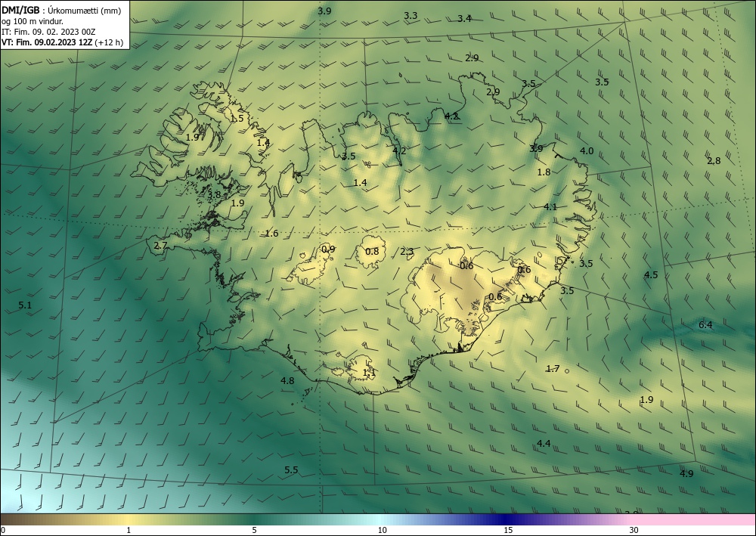756x536 pixels.
Task: Click the 1.5 value in the Westfjords
Action: click(x=237, y=118)
